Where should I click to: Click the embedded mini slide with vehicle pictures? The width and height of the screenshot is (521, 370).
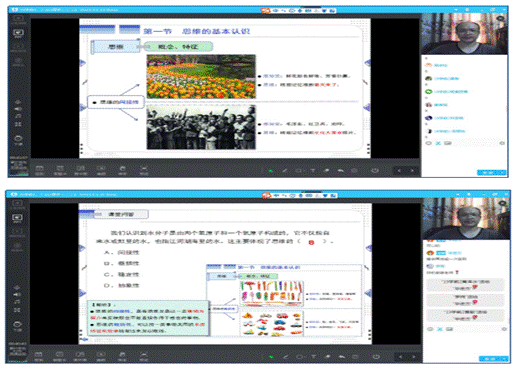[284, 300]
